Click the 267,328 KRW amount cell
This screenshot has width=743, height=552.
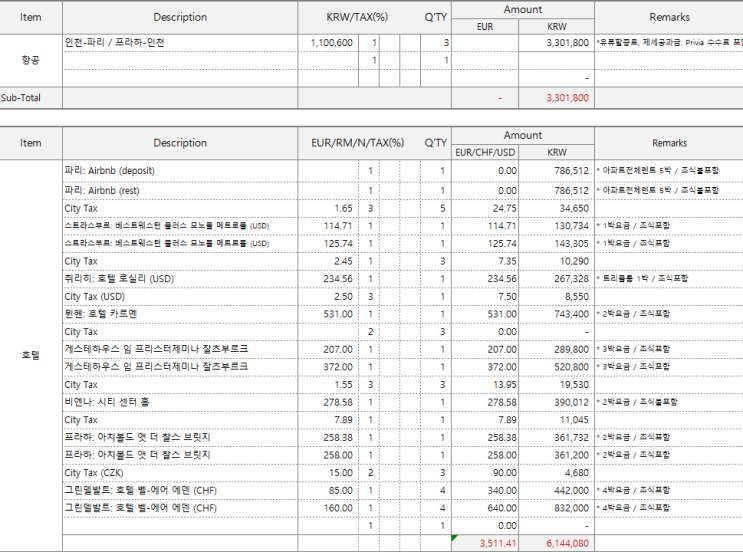[556, 279]
